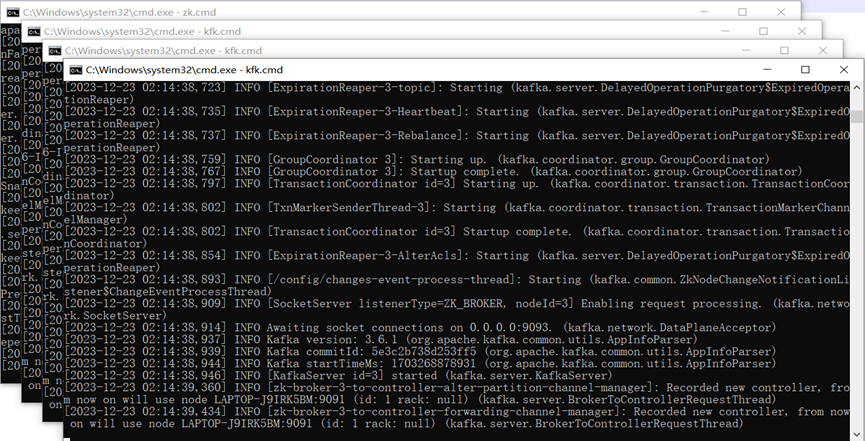This screenshot has width=865, height=441.
Task: Click the 'Kafka startTimeMs: 1703268878931' line
Action: coord(420,364)
